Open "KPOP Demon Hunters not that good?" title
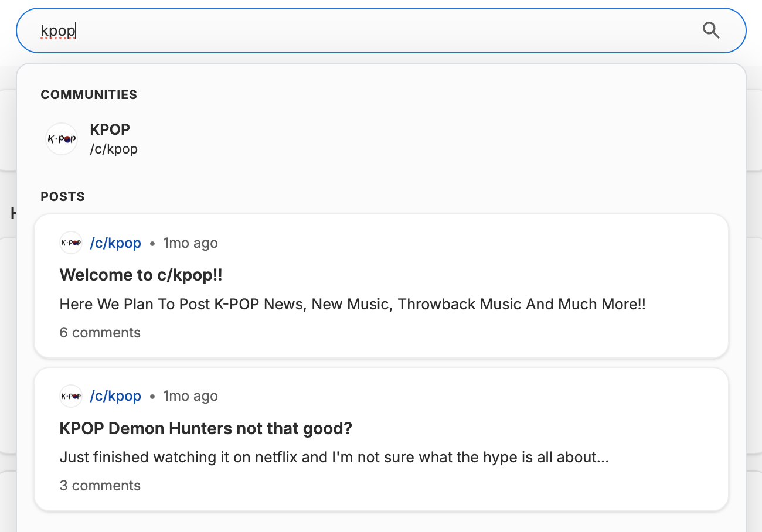Image resolution: width=762 pixels, height=532 pixels. click(206, 428)
